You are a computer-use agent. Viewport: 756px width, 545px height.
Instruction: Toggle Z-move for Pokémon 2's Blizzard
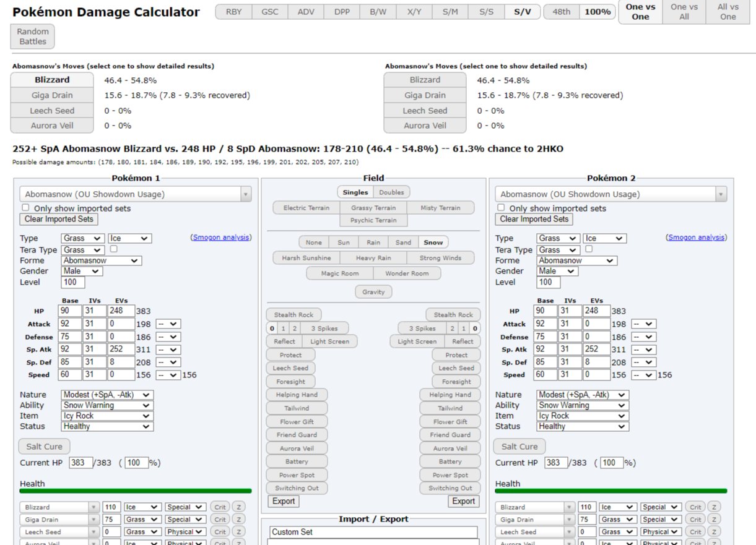[x=714, y=507]
